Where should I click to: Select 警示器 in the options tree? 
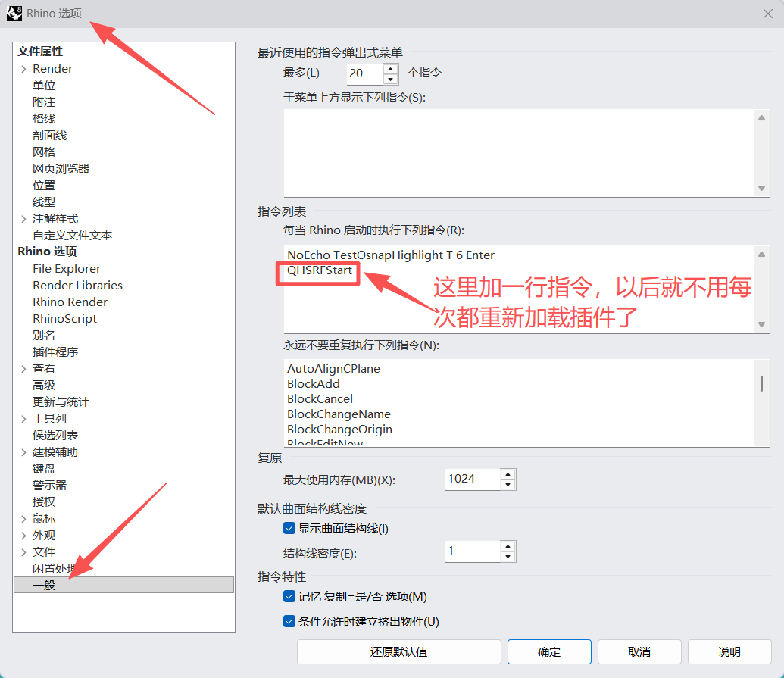pos(49,486)
